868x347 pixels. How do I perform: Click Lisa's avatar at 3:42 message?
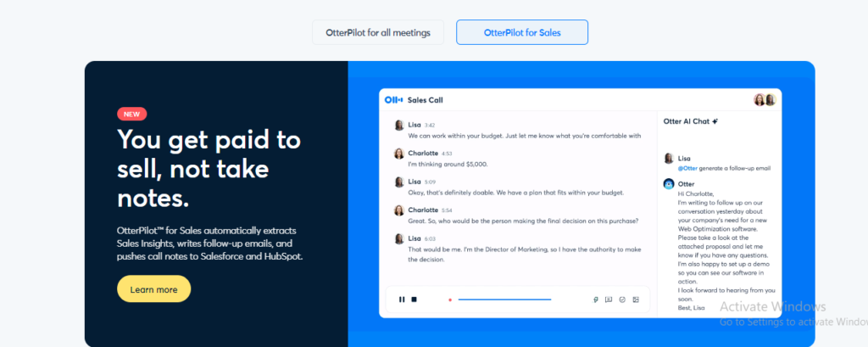[x=398, y=126]
